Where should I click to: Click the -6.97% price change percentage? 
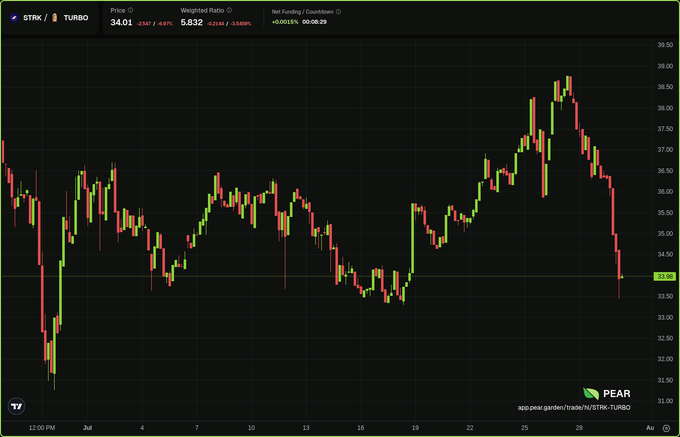(x=165, y=23)
